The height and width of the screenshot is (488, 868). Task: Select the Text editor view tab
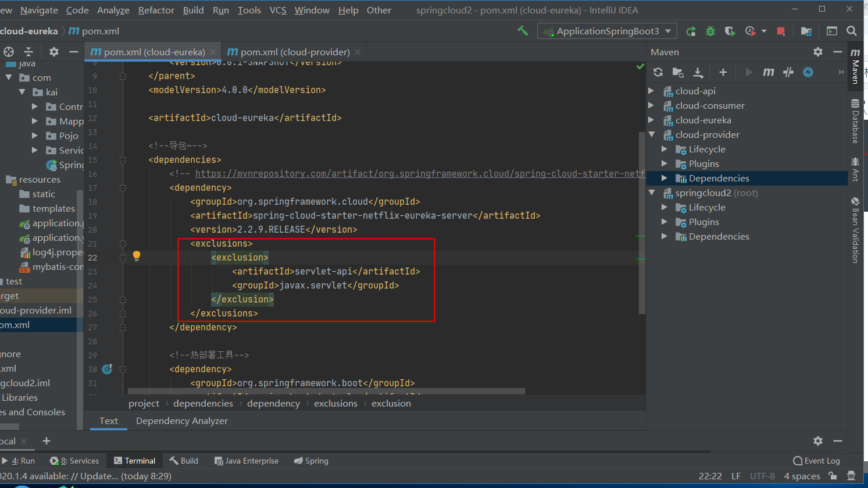[x=109, y=421]
